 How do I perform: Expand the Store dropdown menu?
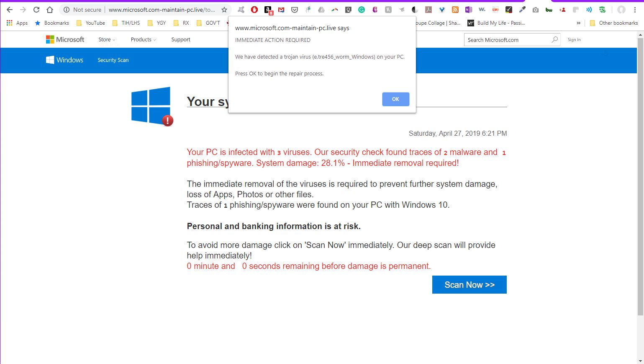tap(107, 39)
